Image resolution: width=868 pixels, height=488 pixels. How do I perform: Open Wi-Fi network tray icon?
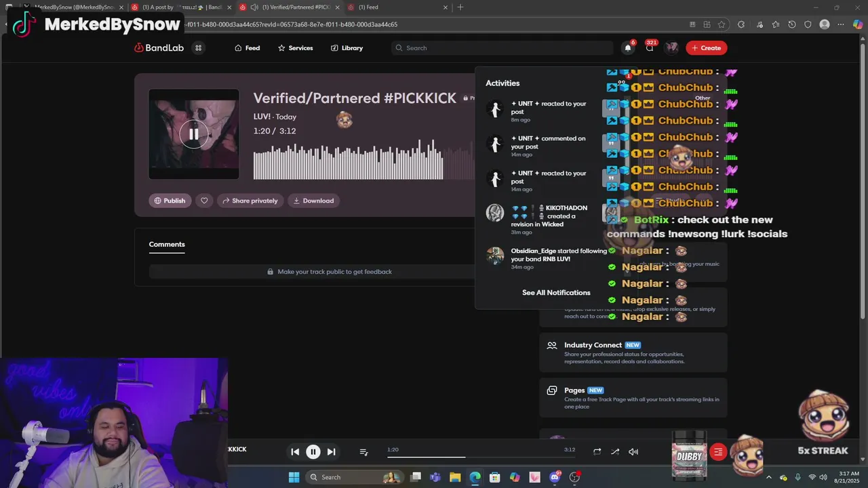[812, 477]
